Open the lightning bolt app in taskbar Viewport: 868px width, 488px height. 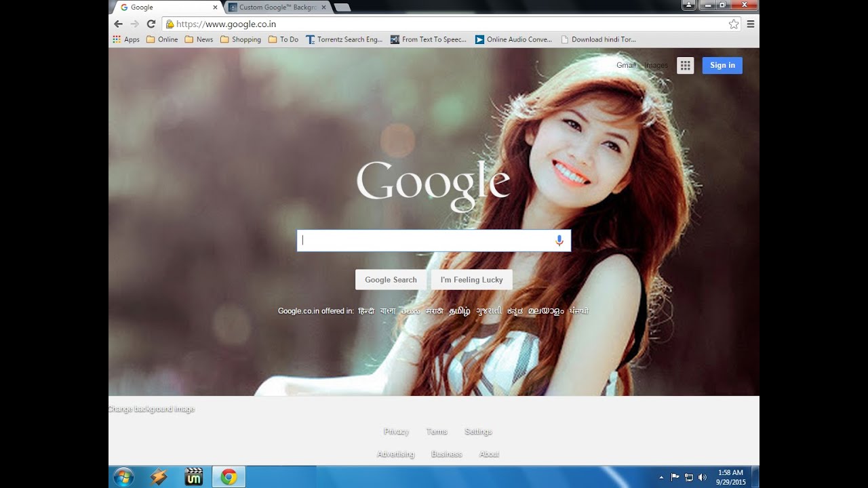(159, 477)
